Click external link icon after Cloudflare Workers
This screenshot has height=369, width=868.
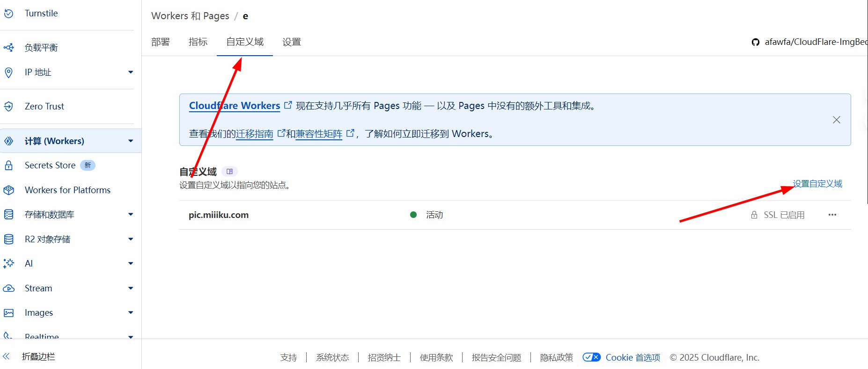[x=288, y=105]
